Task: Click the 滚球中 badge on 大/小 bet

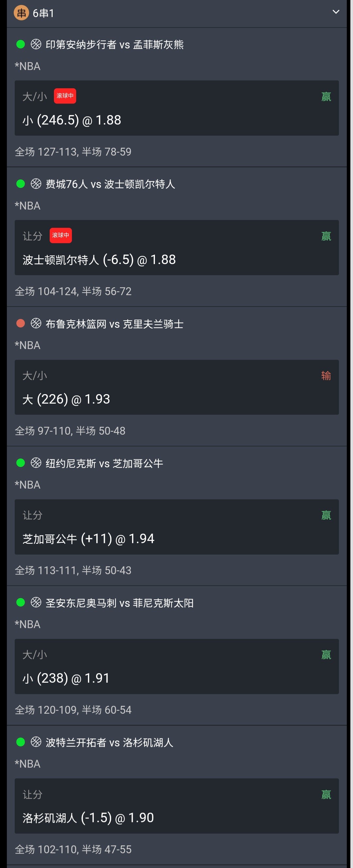Action: [x=65, y=96]
